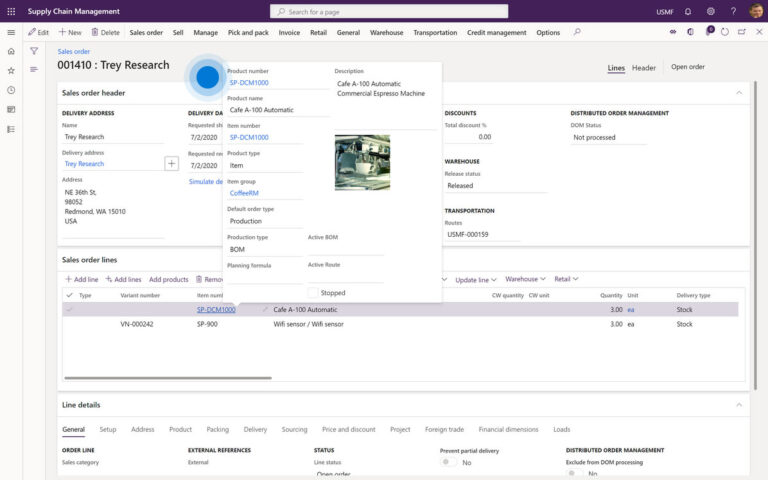Screen dimensions: 768x480
Task: Open Invoice menu tab
Action: point(289,32)
